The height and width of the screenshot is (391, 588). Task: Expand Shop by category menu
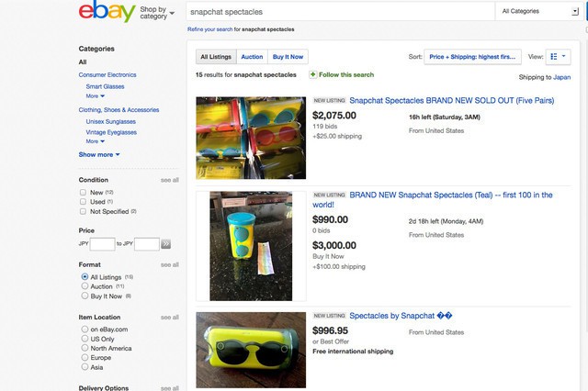154,13
